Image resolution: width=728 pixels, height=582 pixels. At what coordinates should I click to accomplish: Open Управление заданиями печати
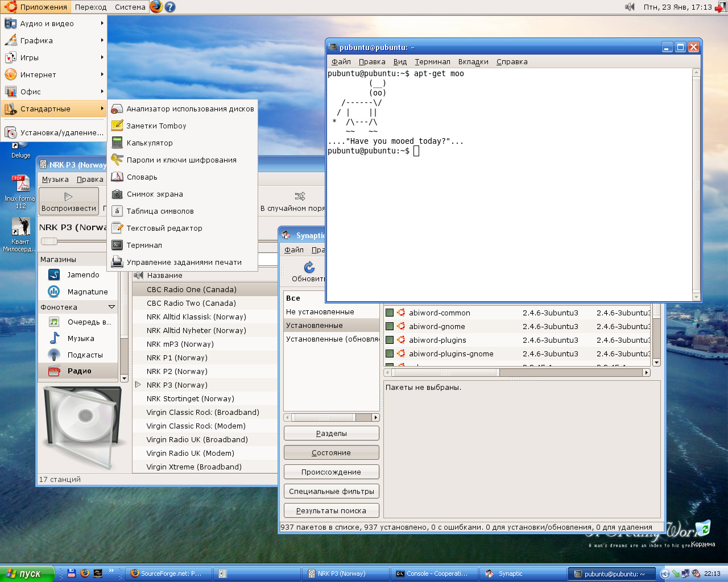(183, 262)
